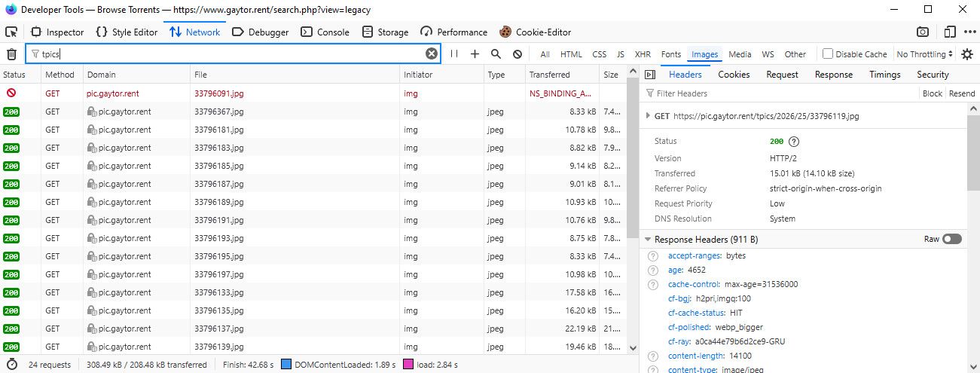Screen dimensions: 980x373
Task: Toggle Raw response headers switch
Action: click(x=952, y=239)
